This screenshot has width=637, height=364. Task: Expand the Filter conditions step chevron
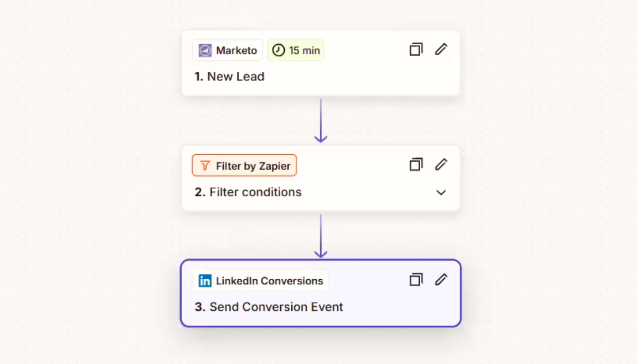click(x=441, y=192)
